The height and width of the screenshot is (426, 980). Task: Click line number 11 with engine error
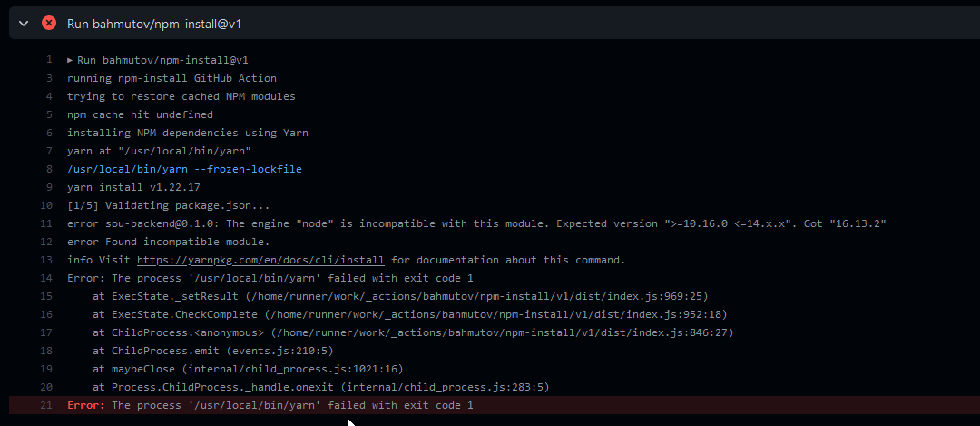pos(46,223)
